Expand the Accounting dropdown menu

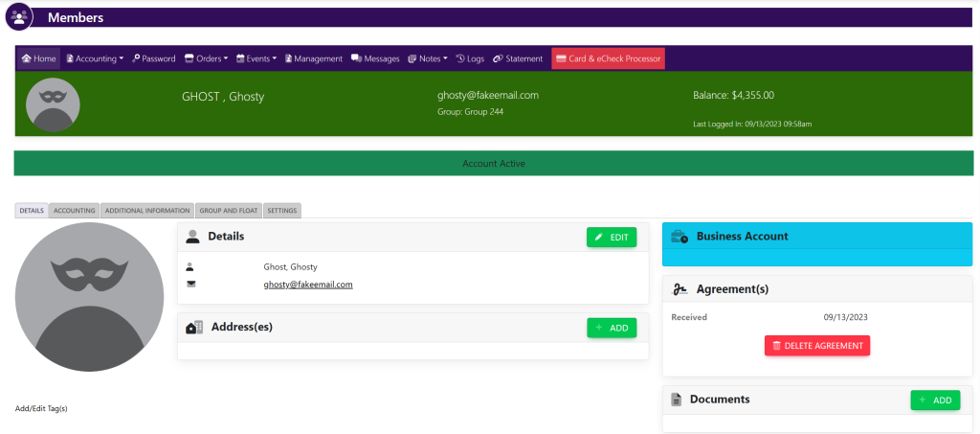[95, 58]
